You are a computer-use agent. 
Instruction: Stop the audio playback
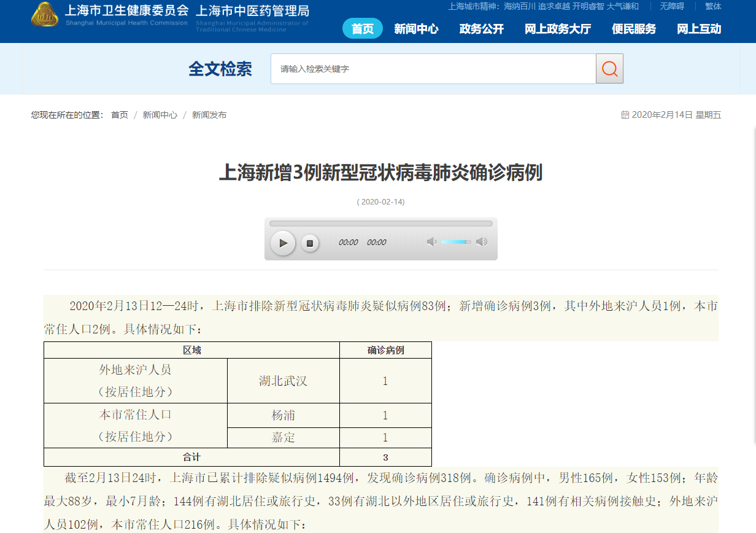pyautogui.click(x=310, y=243)
